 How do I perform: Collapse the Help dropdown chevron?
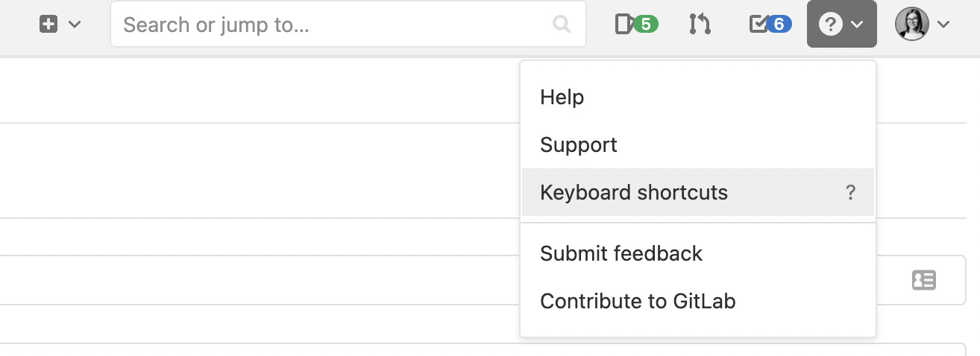[857, 25]
